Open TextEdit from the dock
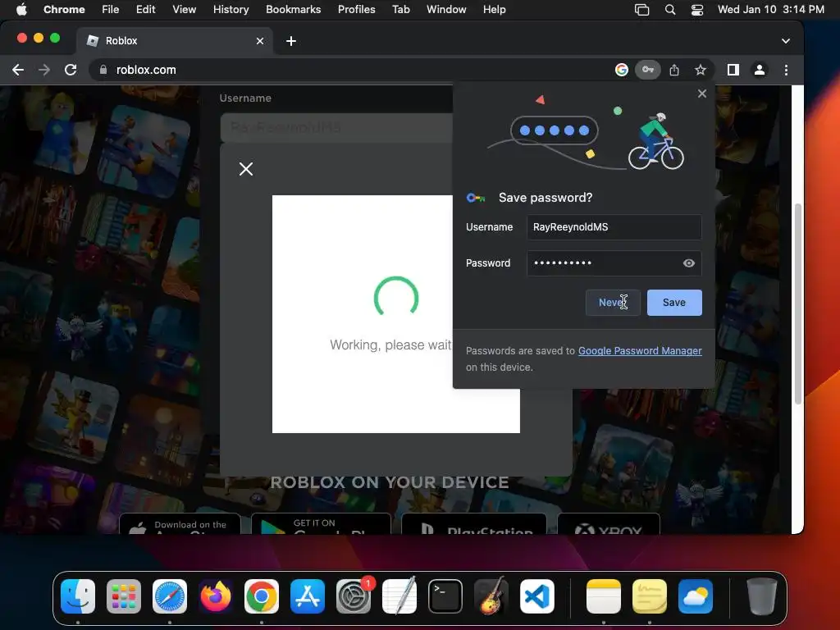Image resolution: width=840 pixels, height=630 pixels. (x=399, y=596)
